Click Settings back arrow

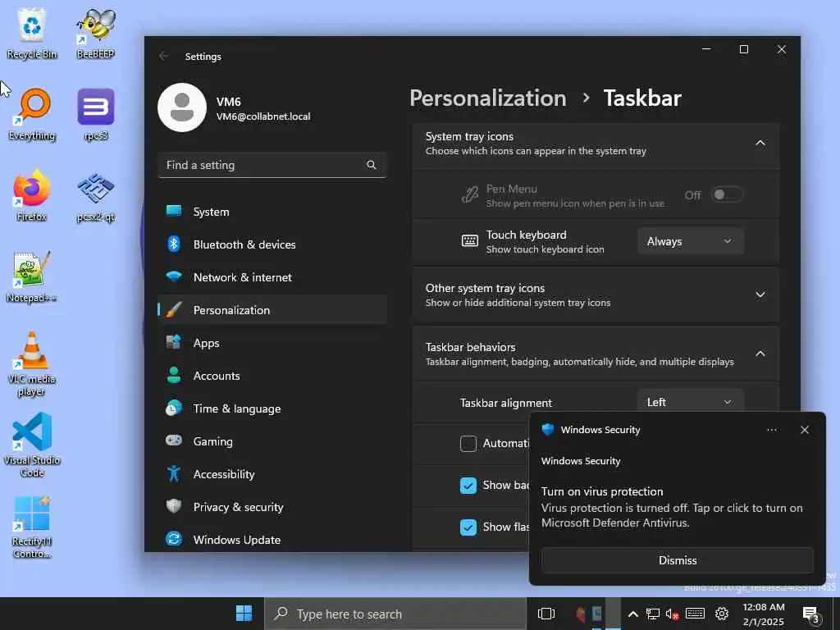tap(164, 57)
